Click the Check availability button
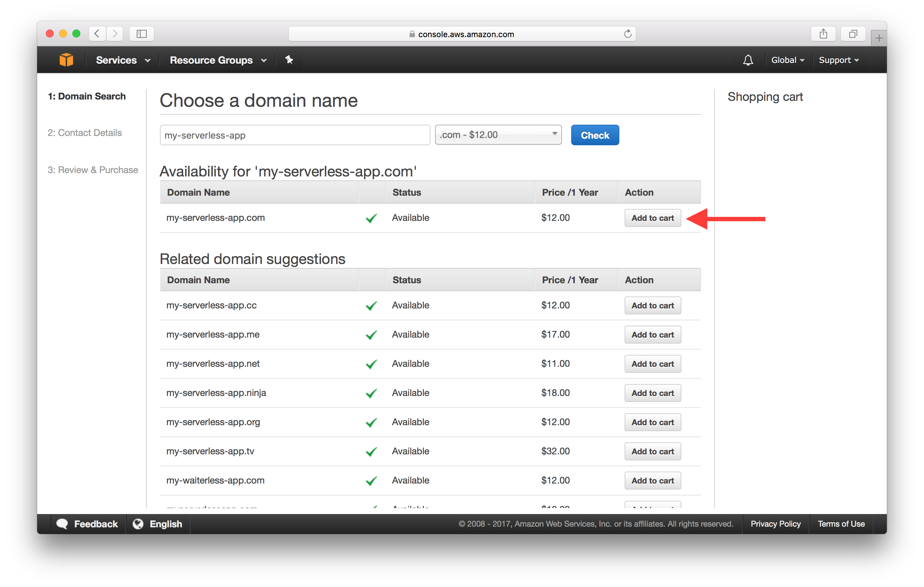 (594, 135)
